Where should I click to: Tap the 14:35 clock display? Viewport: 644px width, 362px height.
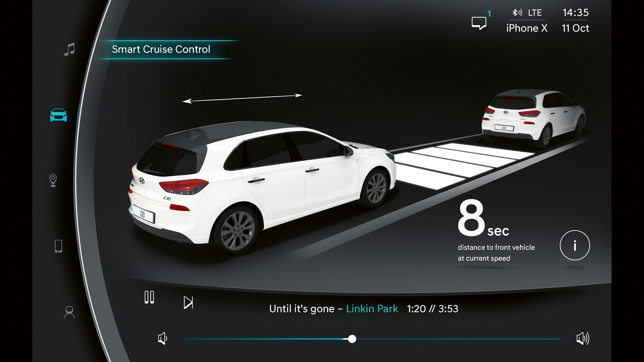click(x=575, y=13)
